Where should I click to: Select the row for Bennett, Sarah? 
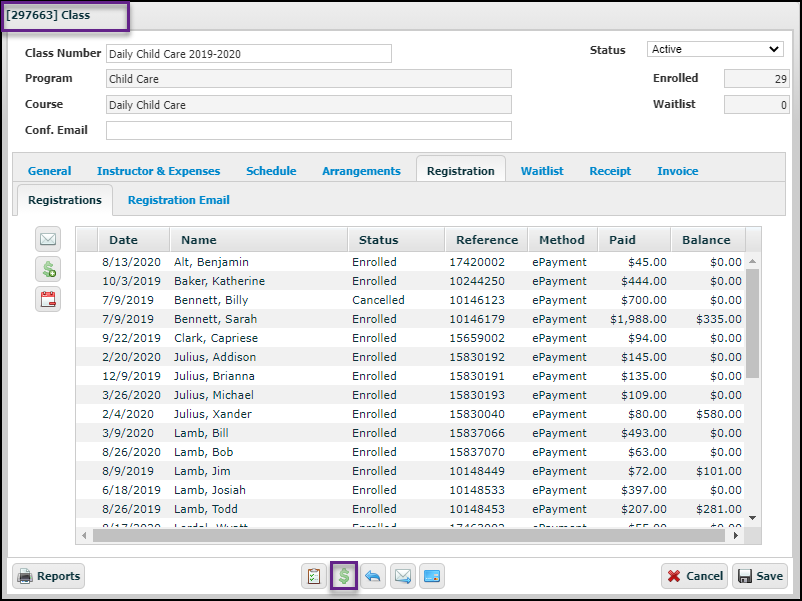coord(410,319)
